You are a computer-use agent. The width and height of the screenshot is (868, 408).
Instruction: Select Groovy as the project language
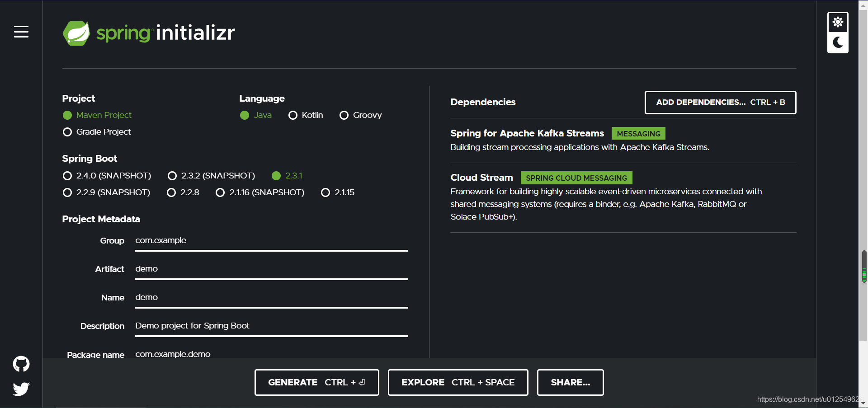344,115
